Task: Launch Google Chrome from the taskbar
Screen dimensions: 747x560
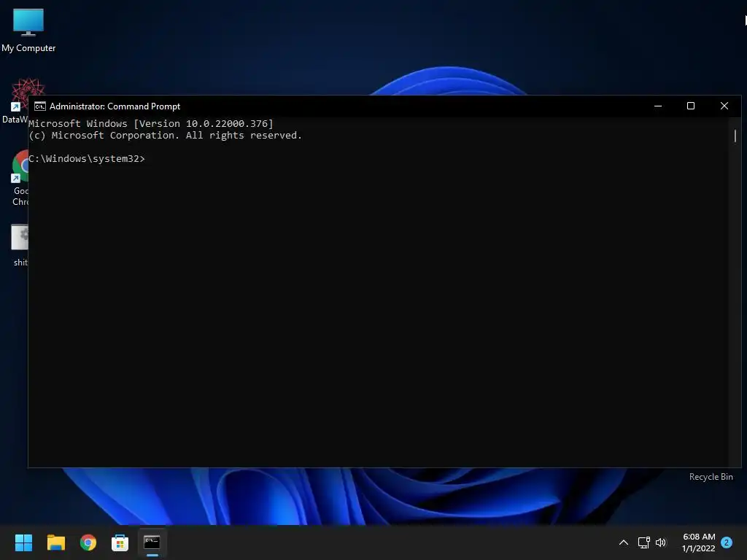Action: coord(88,542)
